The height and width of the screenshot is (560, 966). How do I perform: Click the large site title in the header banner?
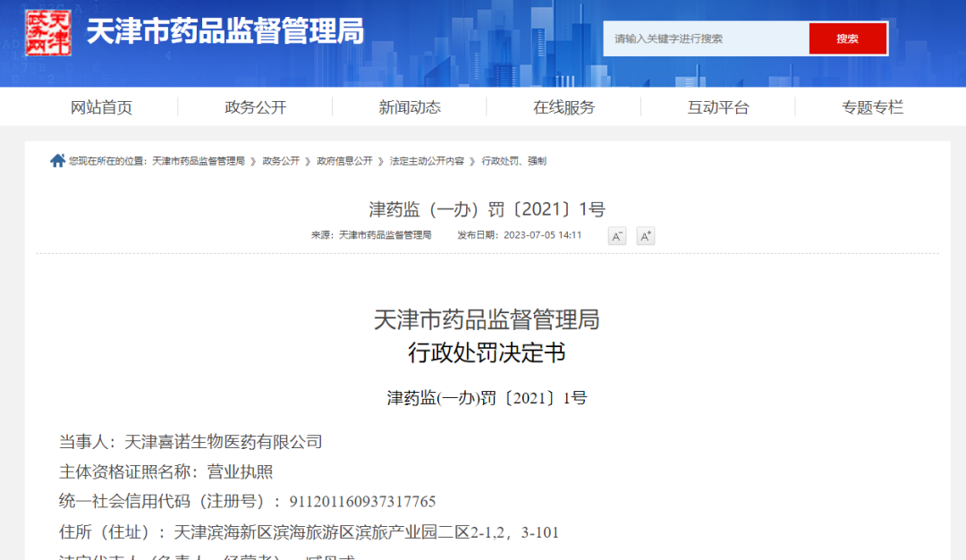(225, 32)
